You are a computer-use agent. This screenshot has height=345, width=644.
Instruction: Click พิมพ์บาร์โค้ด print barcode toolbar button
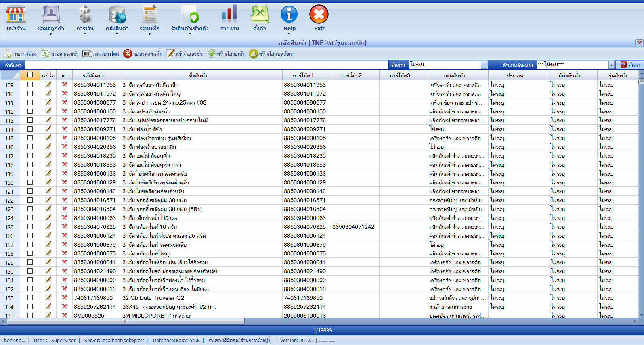pyautogui.click(x=101, y=54)
